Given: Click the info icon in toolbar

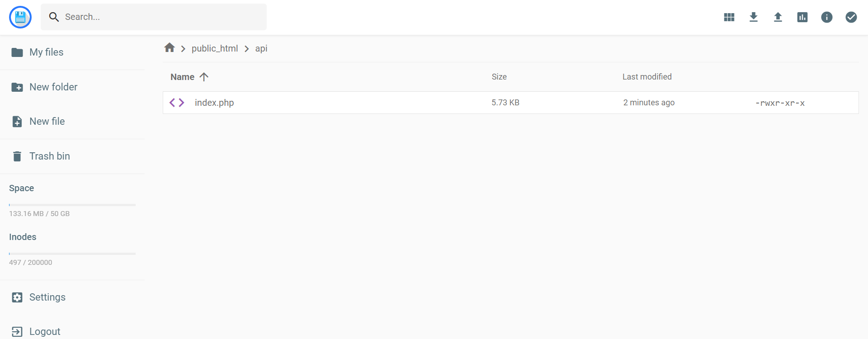Looking at the screenshot, I should (x=827, y=17).
